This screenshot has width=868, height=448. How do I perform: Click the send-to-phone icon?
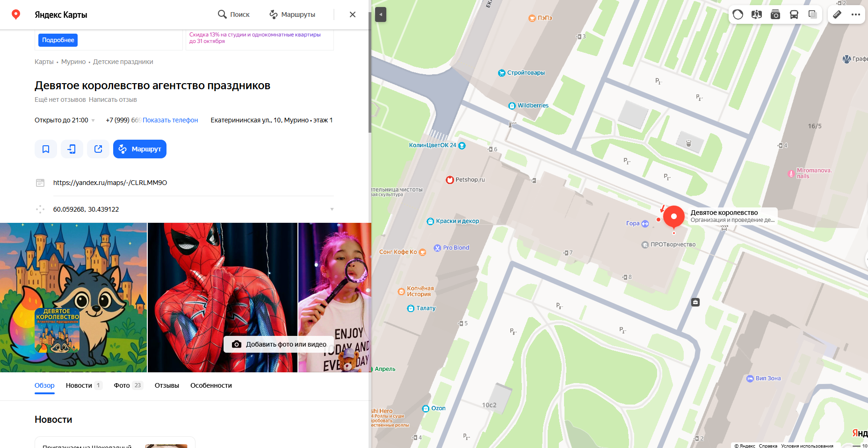[72, 149]
